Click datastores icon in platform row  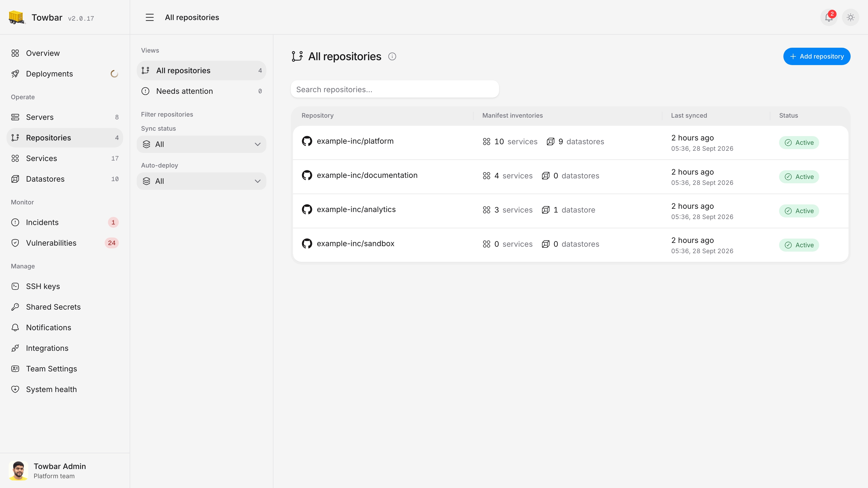coord(551,142)
